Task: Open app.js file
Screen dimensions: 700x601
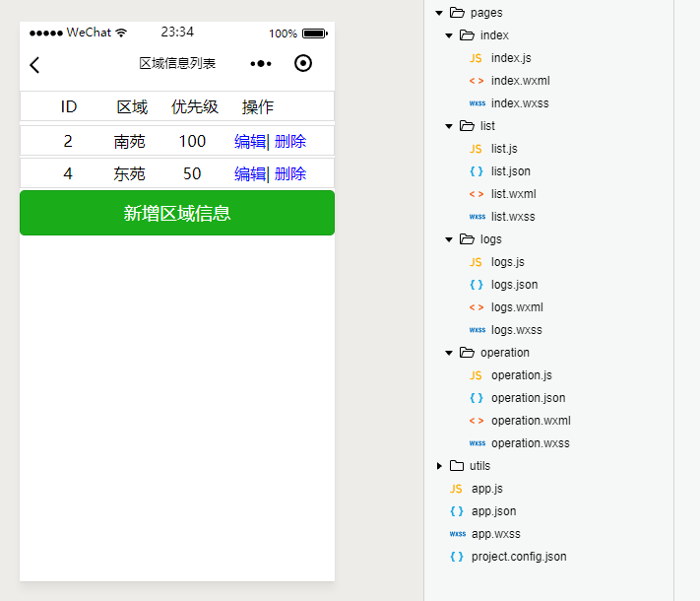Action: [x=487, y=489]
